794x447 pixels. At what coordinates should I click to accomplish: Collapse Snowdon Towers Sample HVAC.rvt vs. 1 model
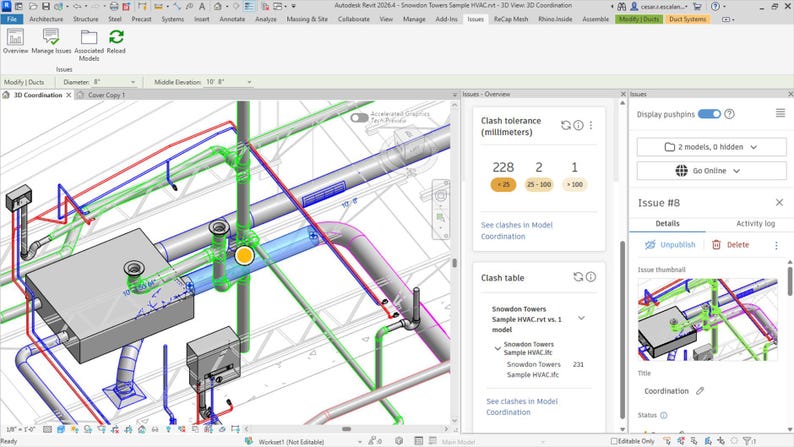(581, 318)
